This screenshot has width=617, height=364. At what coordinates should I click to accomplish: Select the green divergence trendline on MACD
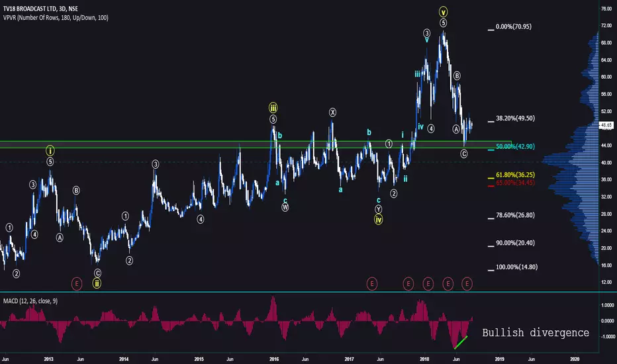461,343
